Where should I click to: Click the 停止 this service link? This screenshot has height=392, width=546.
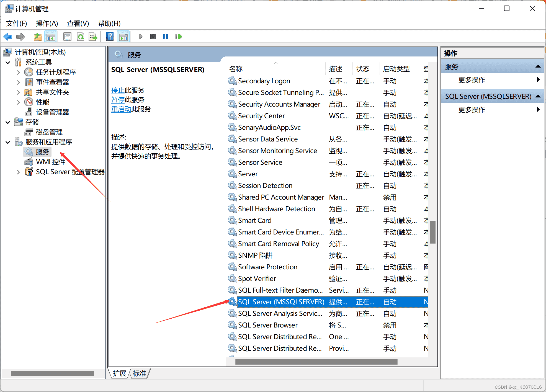coord(118,90)
